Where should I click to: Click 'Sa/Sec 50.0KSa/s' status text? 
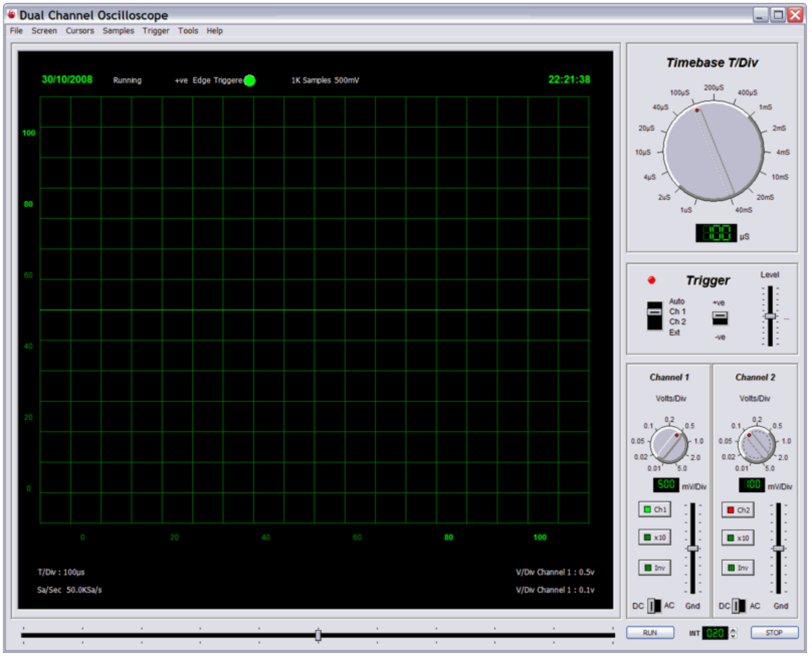(69, 590)
